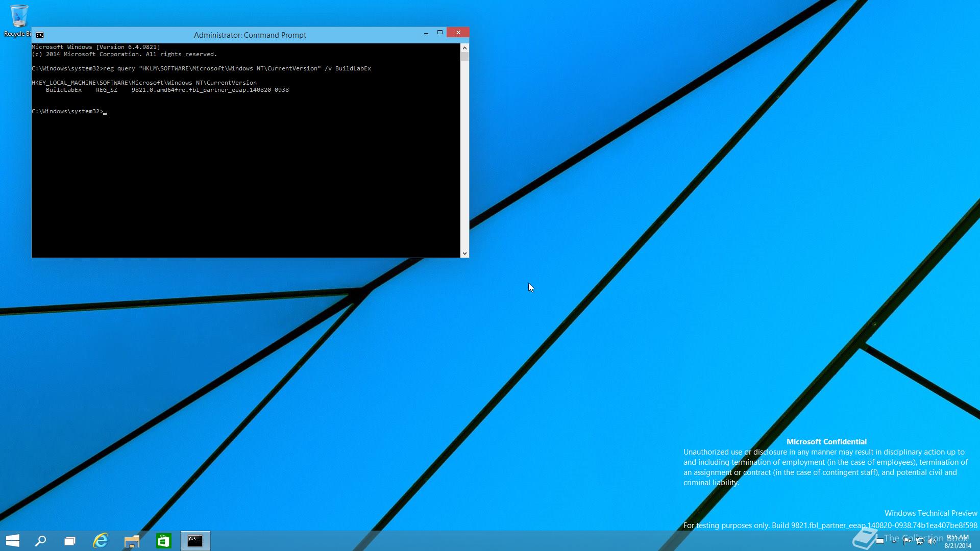Show hidden tray icons
The image size is (980, 551).
coord(894,541)
